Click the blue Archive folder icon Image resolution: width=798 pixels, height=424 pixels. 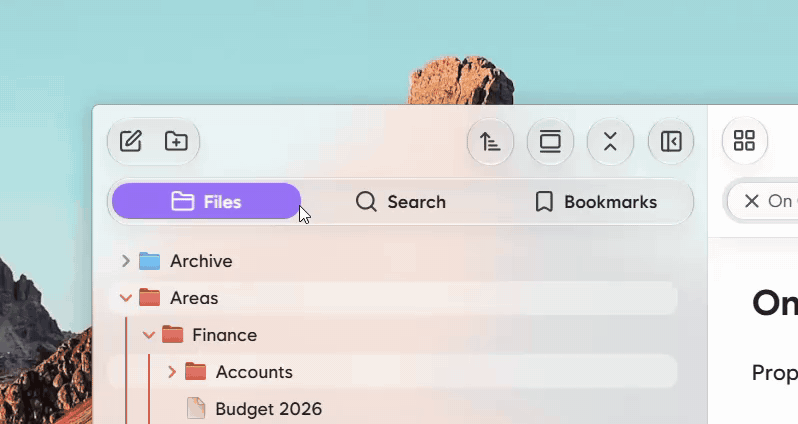pyautogui.click(x=150, y=261)
